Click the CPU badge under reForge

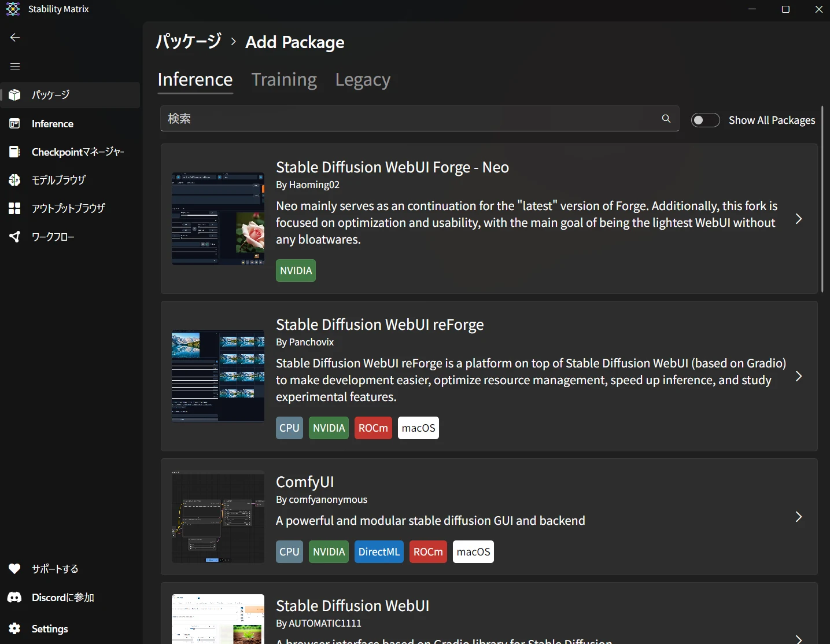point(289,428)
